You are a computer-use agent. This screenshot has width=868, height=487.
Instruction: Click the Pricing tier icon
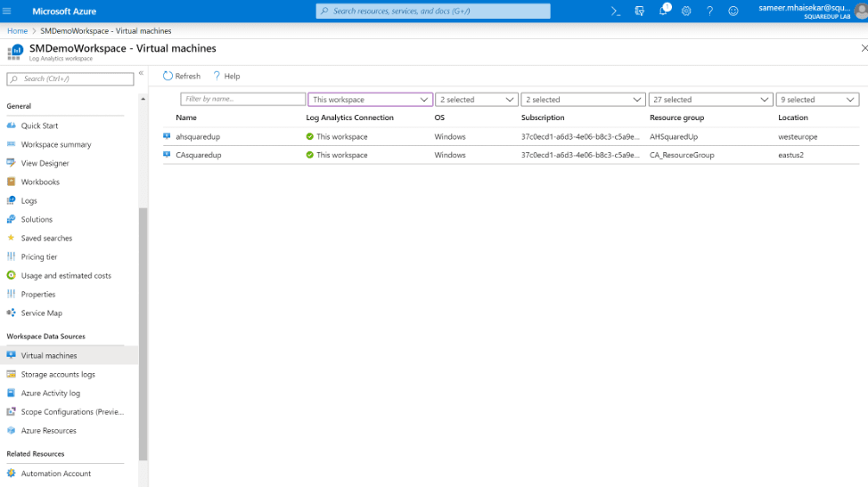click(x=11, y=256)
